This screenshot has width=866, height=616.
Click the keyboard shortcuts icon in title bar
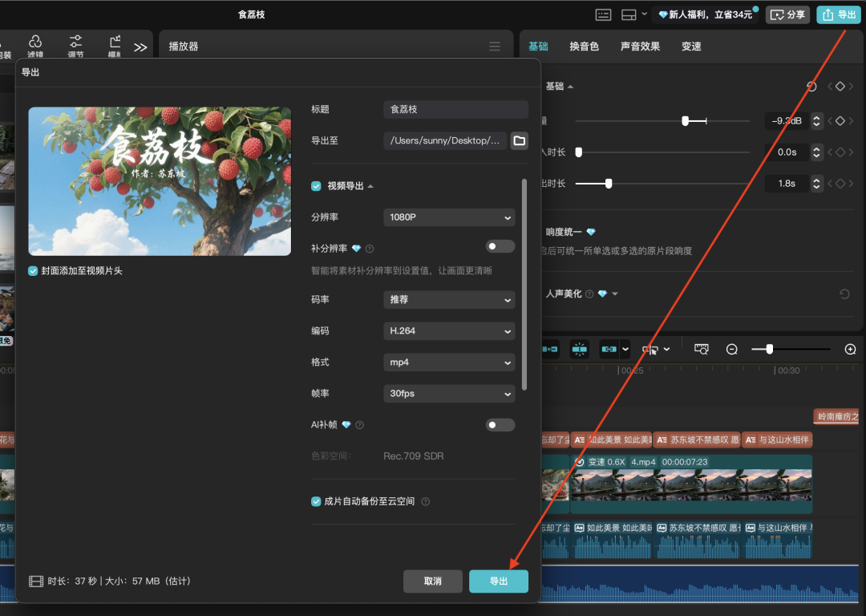603,14
